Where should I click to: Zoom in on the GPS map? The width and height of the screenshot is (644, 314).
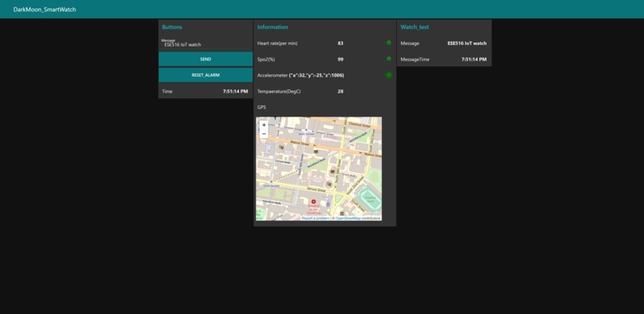264,125
